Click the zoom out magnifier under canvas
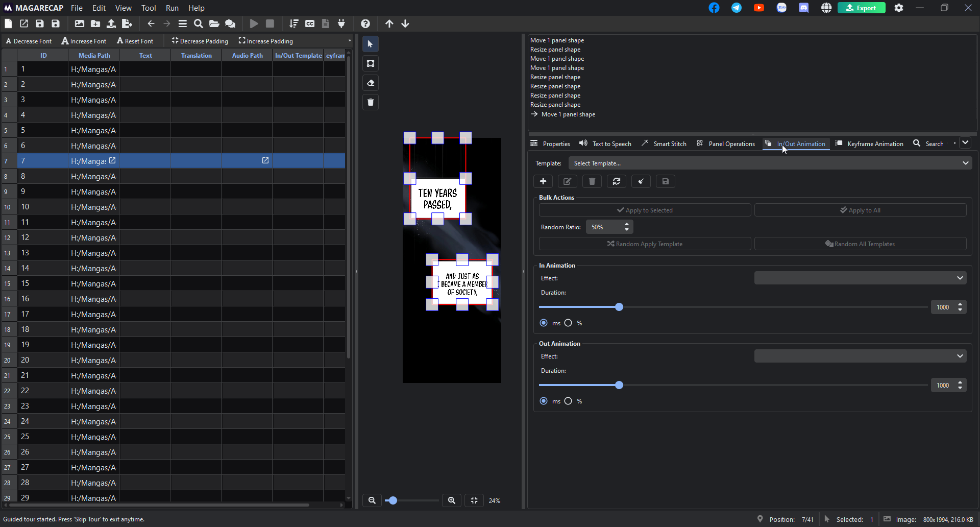 point(372,500)
